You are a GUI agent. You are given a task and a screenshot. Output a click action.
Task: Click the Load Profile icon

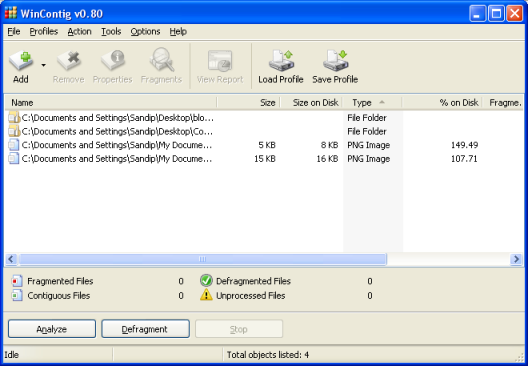point(281,61)
